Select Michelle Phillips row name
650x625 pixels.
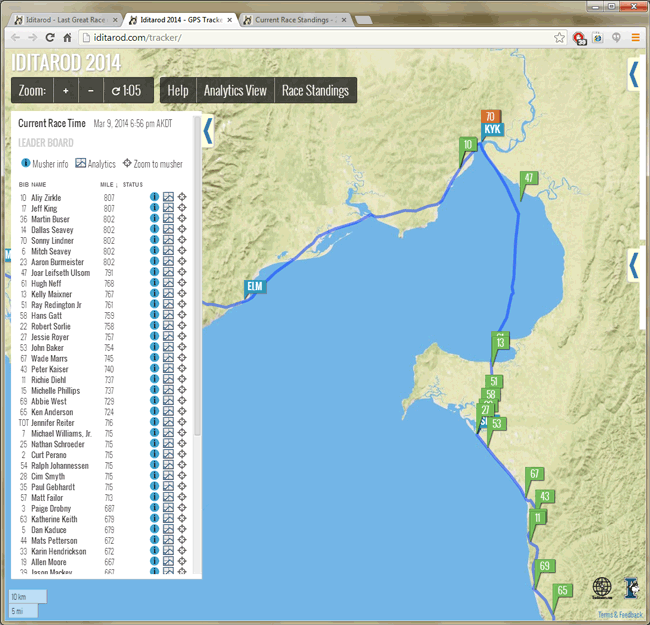(x=56, y=390)
